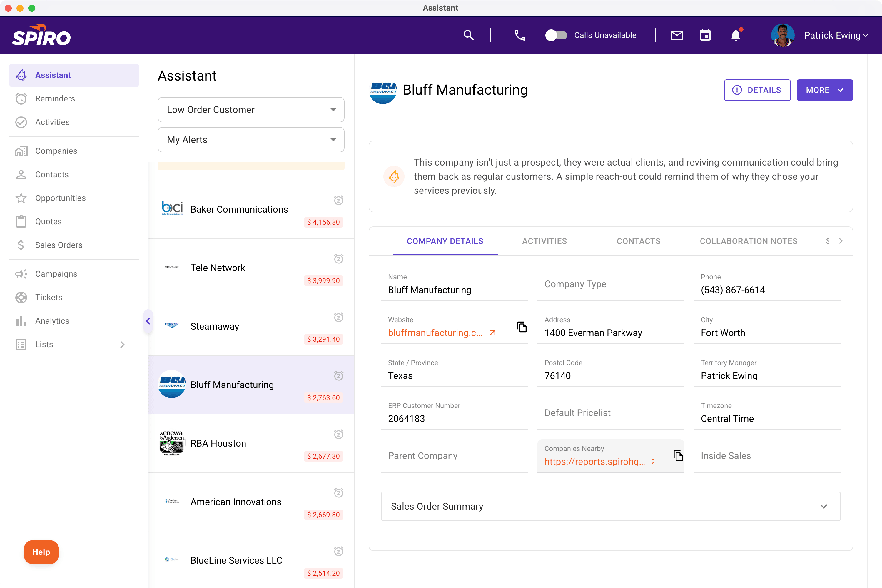Snooze Bluff Manufacturing alert
The width and height of the screenshot is (882, 588).
339,376
